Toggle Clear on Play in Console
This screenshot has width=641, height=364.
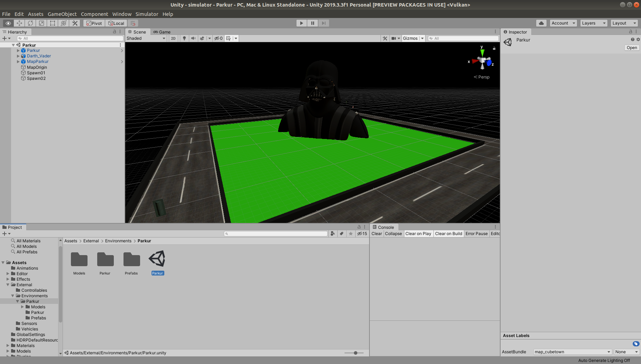pyautogui.click(x=418, y=234)
